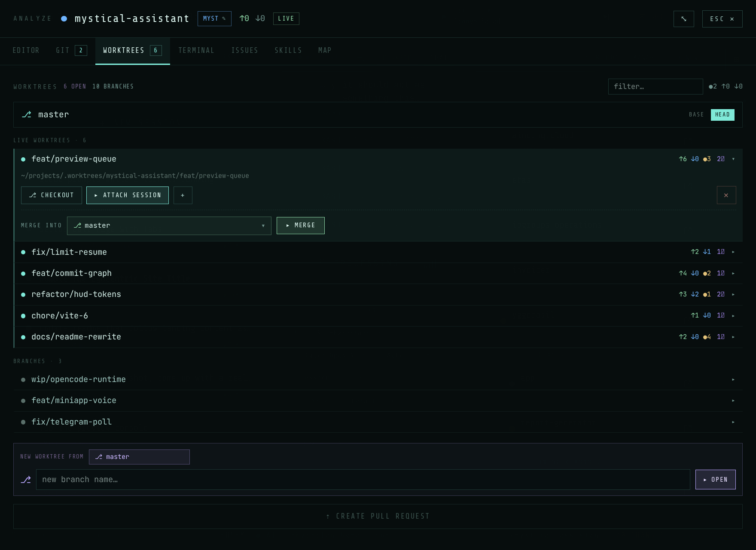Go to the ISSUES tab
This screenshot has width=756, height=550.
245,51
